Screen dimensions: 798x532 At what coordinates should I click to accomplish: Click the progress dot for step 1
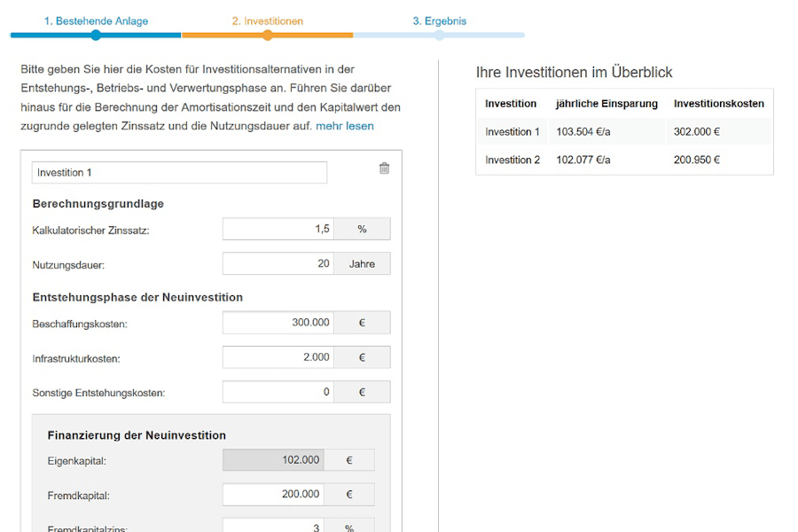tap(96, 35)
